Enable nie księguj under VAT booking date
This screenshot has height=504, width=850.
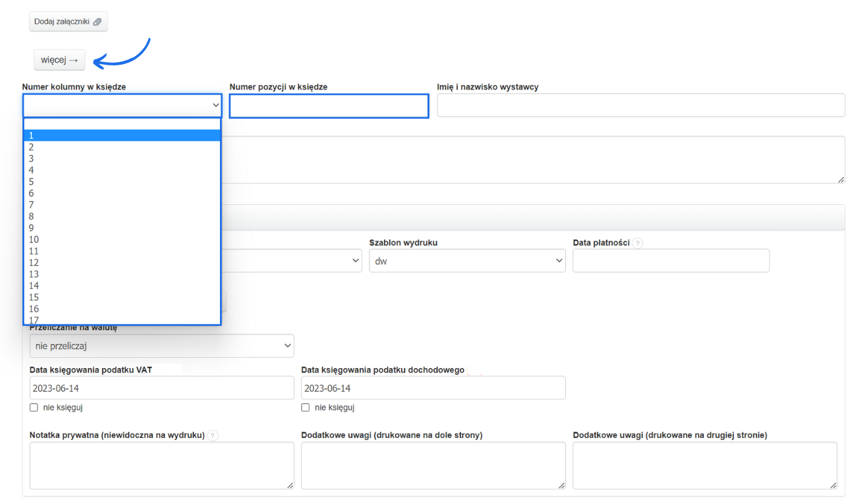34,407
